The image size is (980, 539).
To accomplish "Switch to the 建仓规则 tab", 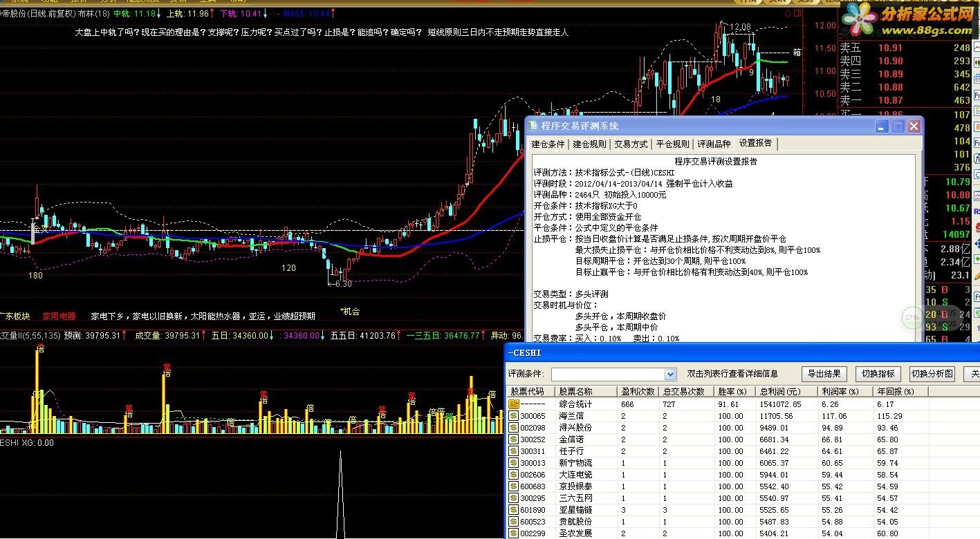I will (x=589, y=144).
